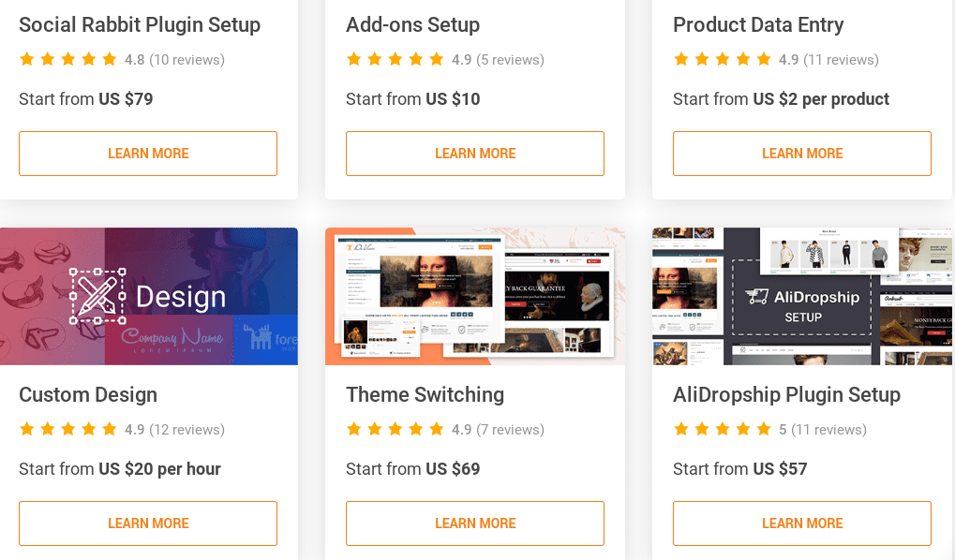Click Learn More under Social Rabbit Plugin Setup

tap(148, 154)
